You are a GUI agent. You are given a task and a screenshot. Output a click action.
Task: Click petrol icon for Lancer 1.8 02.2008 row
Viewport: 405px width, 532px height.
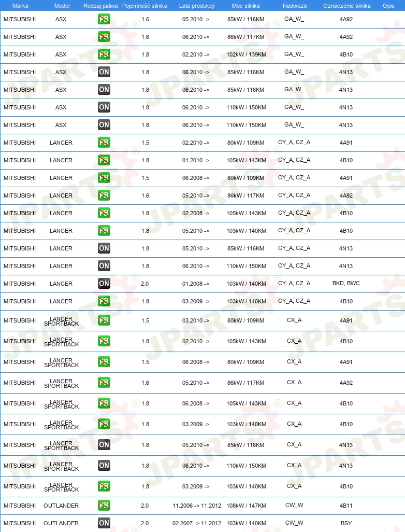[104, 213]
